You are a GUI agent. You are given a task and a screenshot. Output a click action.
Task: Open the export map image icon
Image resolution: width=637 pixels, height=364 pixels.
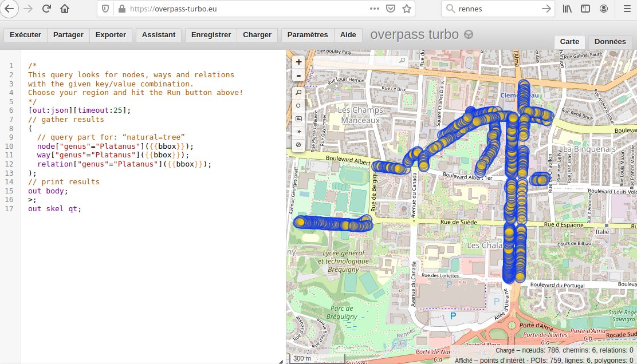[298, 118]
